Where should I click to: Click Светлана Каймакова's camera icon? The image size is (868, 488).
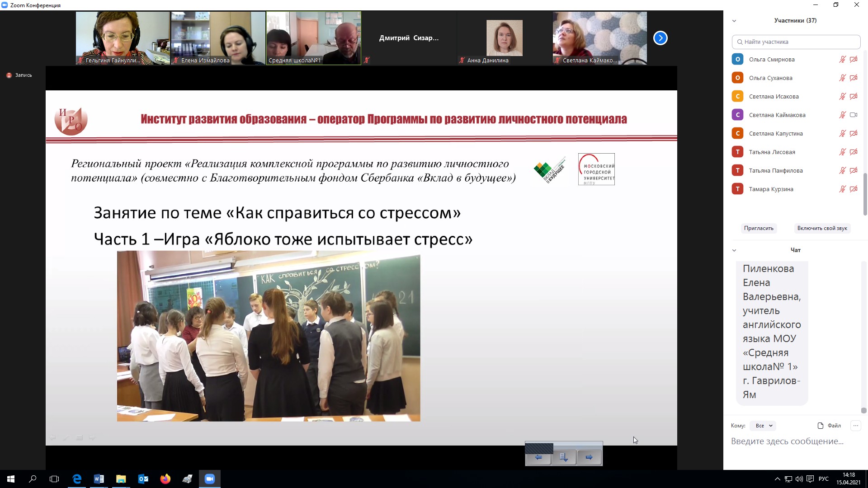[854, 115]
